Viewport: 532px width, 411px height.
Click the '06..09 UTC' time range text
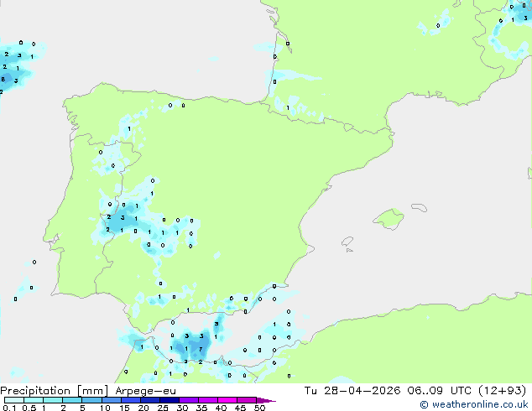click(441, 391)
